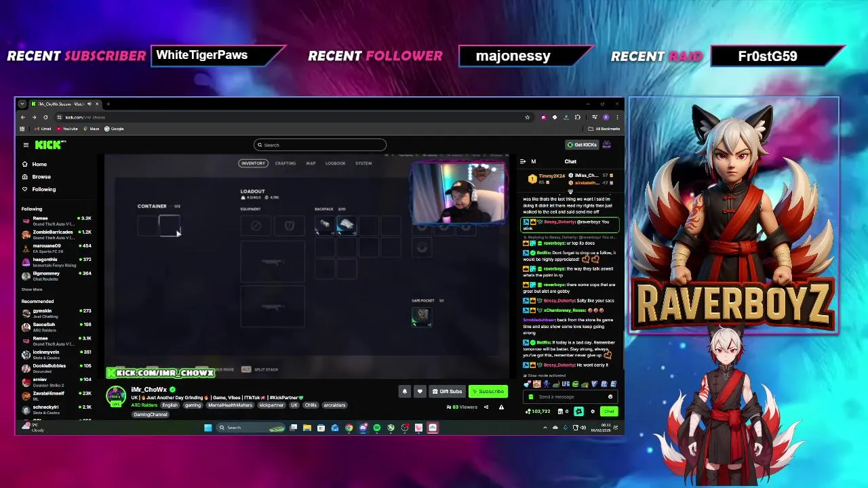Select the SYSTEM tab in game stream
This screenshot has height=488, width=868.
[363, 163]
